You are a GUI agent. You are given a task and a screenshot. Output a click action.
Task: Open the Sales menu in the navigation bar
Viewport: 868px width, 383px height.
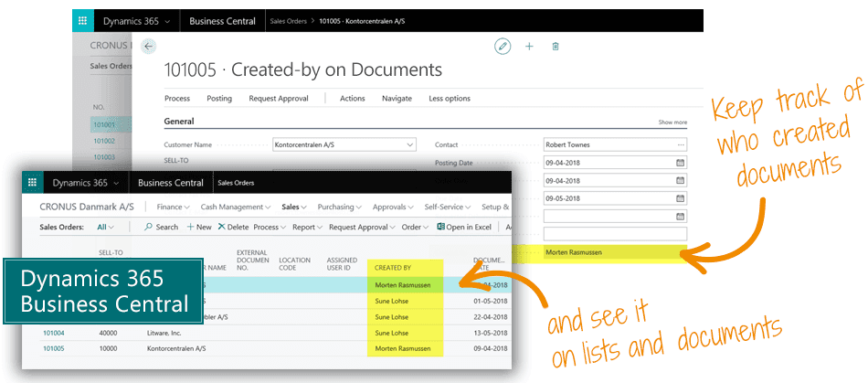point(294,207)
